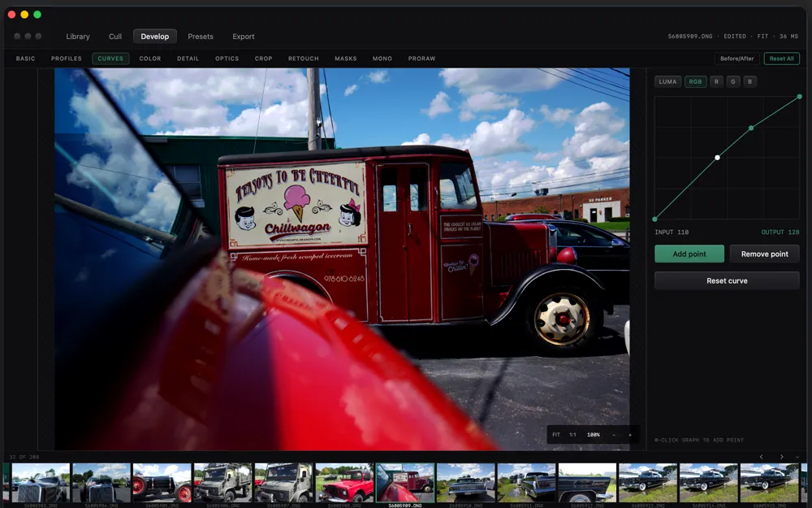Select the B (blue) curve channel
Viewport: 812px width, 508px height.
tap(749, 81)
